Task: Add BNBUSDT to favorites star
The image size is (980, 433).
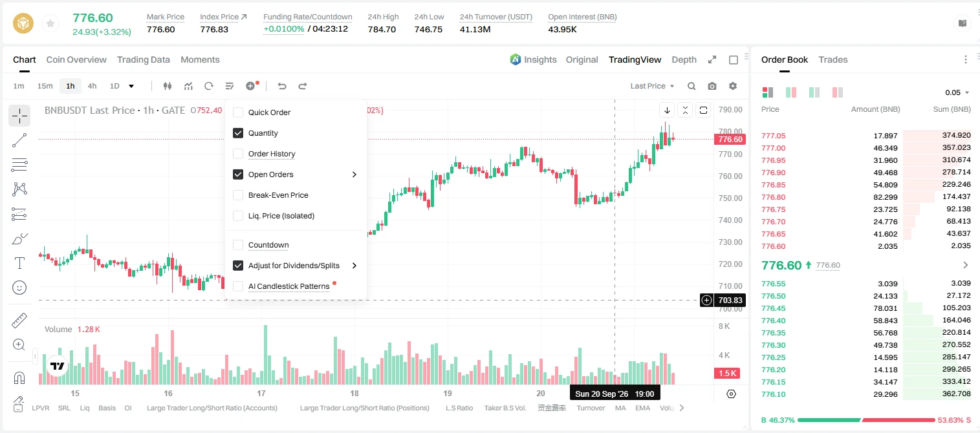Action: 50,24
